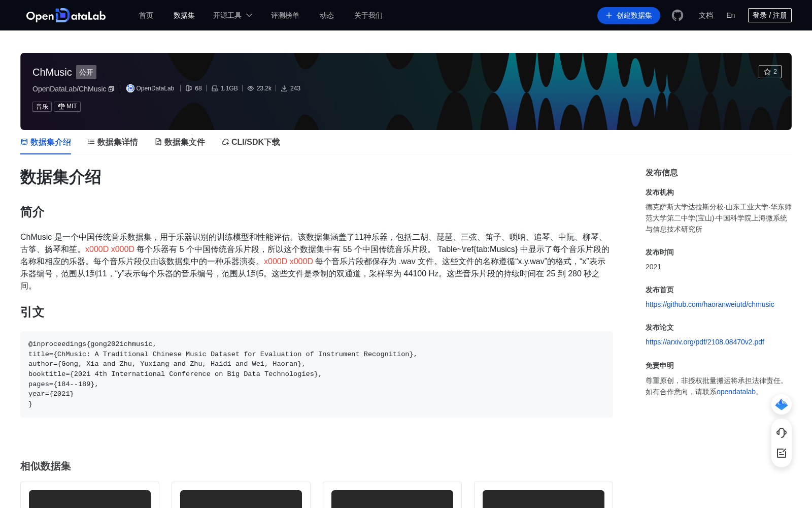Expand the 开源工具 dropdown menu
The height and width of the screenshot is (508, 812).
tap(232, 15)
